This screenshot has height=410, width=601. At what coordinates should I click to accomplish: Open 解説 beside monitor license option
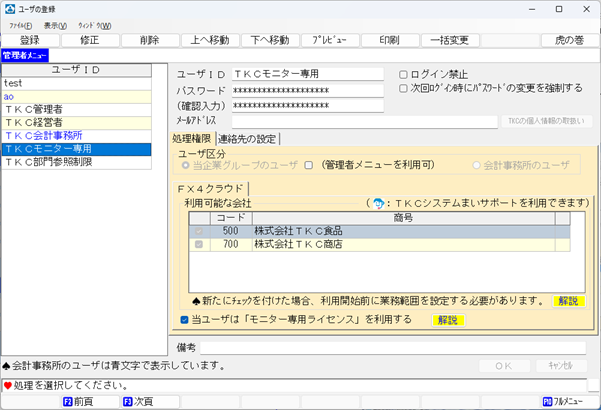tap(448, 320)
